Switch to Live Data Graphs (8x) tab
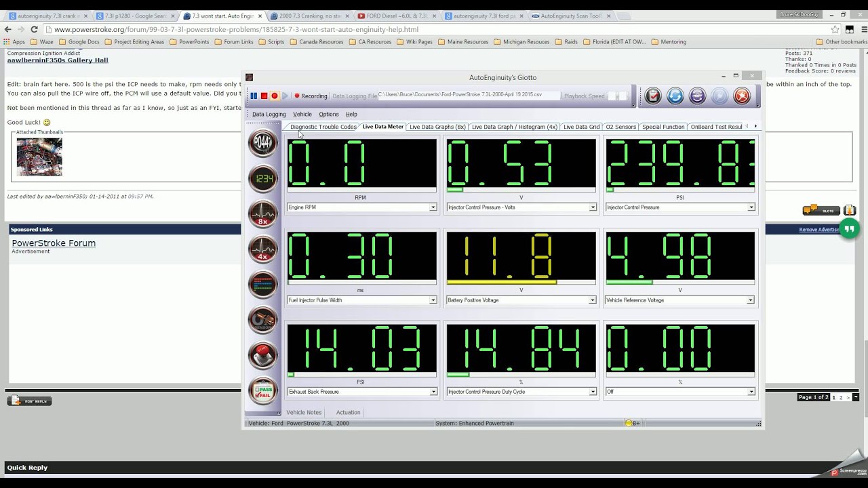This screenshot has height=488, width=868. (437, 127)
